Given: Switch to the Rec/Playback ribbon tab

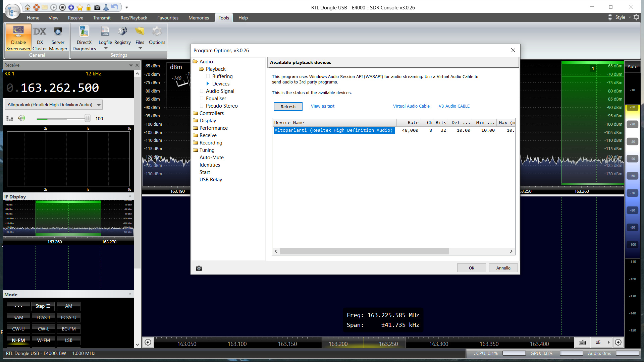Looking at the screenshot, I should (134, 18).
